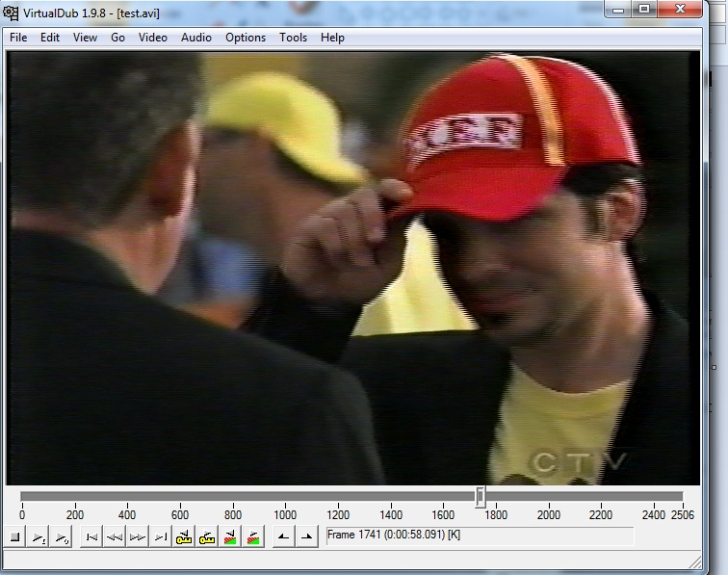Maximize the VirtualDub window
This screenshot has width=728, height=575.
[644, 10]
